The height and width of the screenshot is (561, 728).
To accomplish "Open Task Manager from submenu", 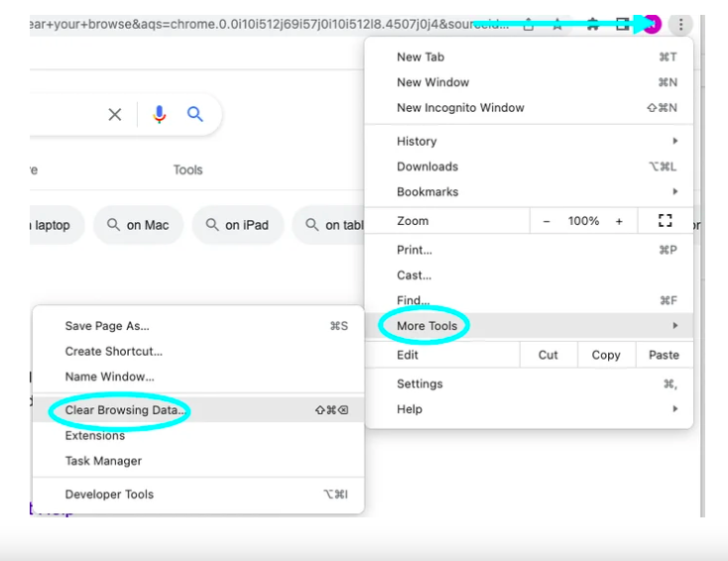I will [x=198, y=461].
